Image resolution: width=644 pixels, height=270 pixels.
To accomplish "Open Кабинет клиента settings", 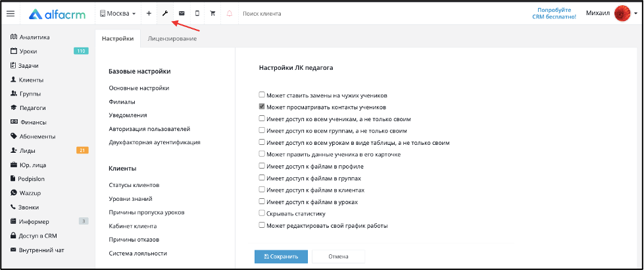I will (x=133, y=226).
